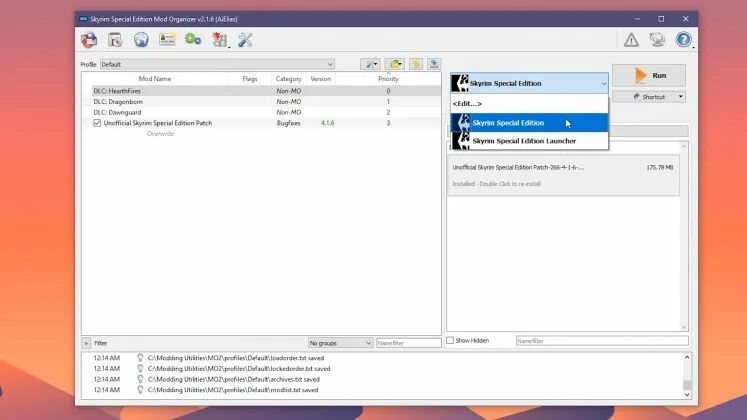Open the Profile Default dropdown

click(x=217, y=64)
